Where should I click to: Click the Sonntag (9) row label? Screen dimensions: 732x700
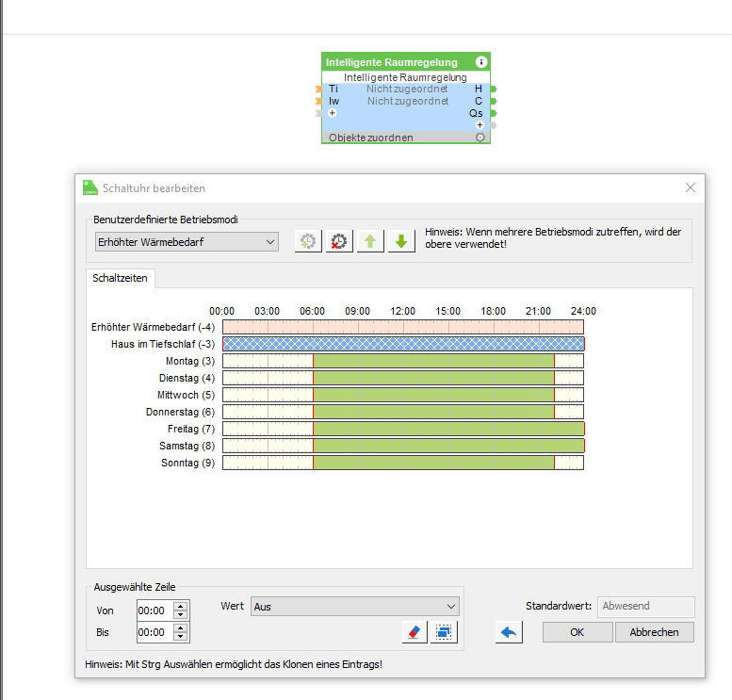(187, 463)
